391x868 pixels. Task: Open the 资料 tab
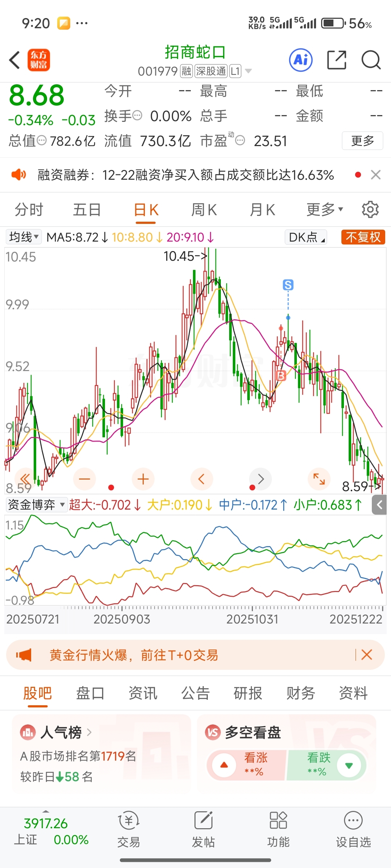pos(353,693)
